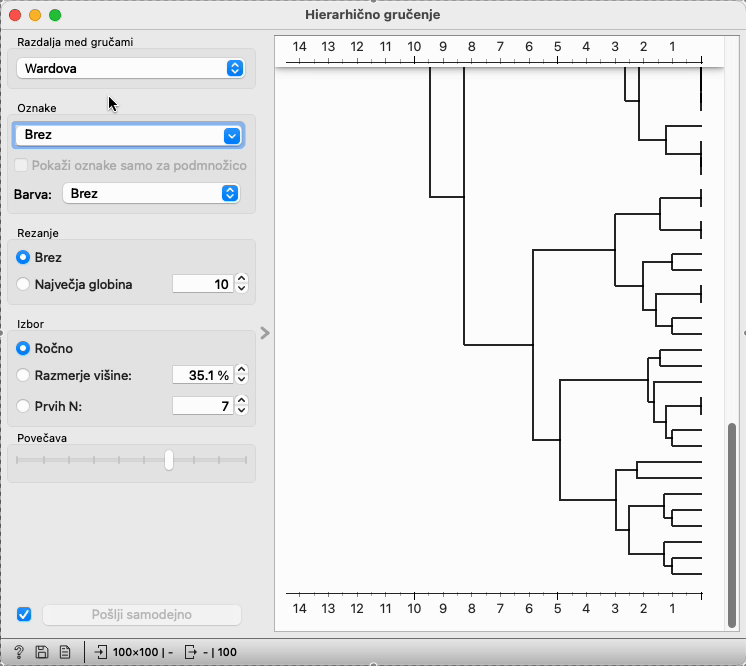746x666 pixels.
Task: Click the top axis at value 10
Action: click(414, 47)
